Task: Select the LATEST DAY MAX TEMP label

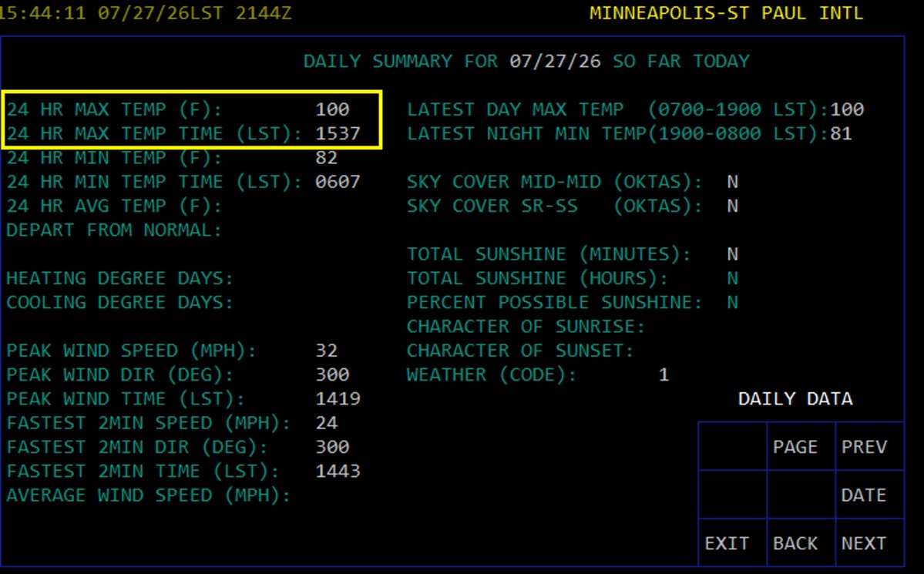Action: (x=617, y=109)
